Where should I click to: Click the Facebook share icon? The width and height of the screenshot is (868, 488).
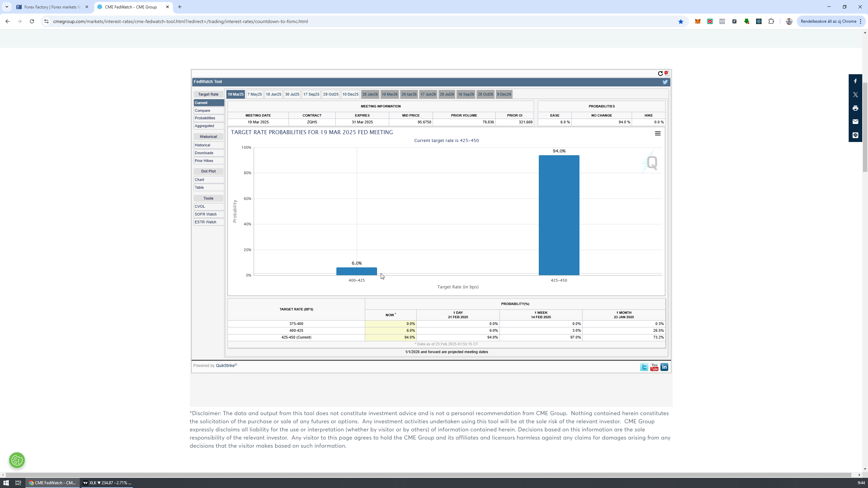pyautogui.click(x=855, y=81)
